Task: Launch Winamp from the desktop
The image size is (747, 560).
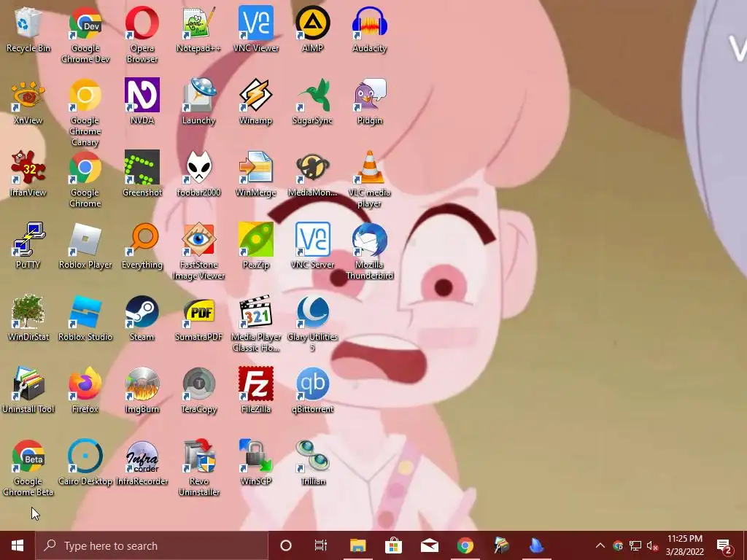Action: [256, 101]
